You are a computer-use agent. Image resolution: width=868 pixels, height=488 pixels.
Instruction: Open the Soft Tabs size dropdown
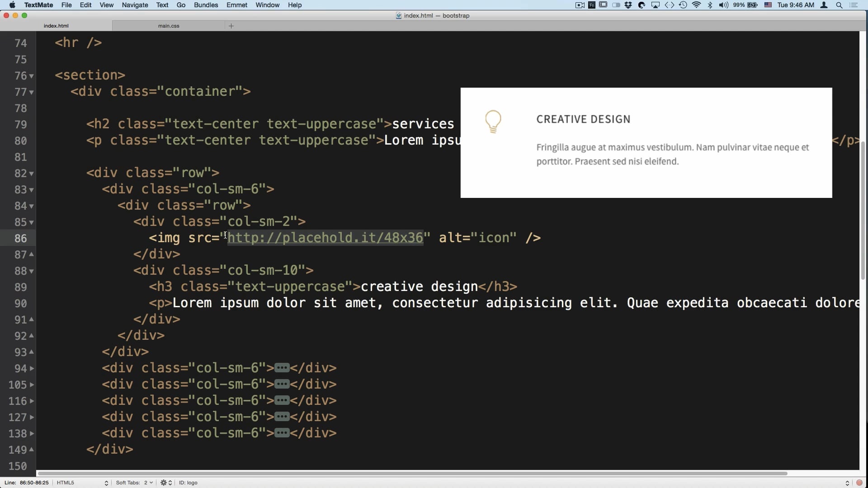(x=148, y=483)
